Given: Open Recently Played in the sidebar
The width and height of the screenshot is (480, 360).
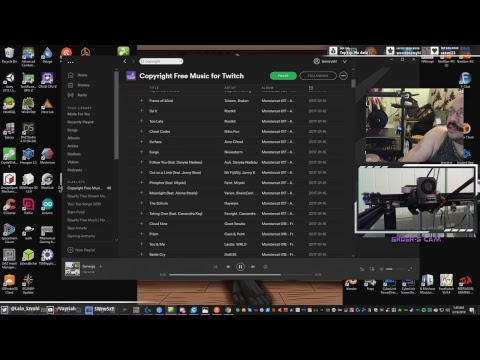Looking at the screenshot, I should [x=80, y=122].
